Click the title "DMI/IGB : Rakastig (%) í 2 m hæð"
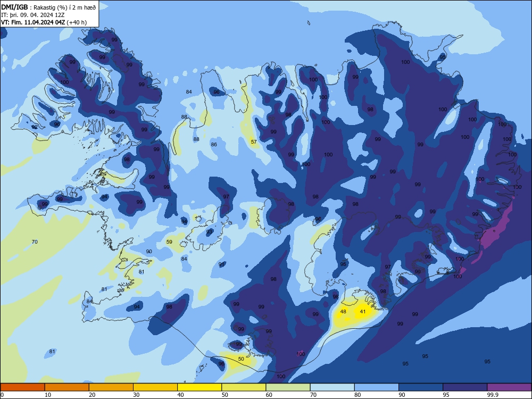 tap(48, 7)
